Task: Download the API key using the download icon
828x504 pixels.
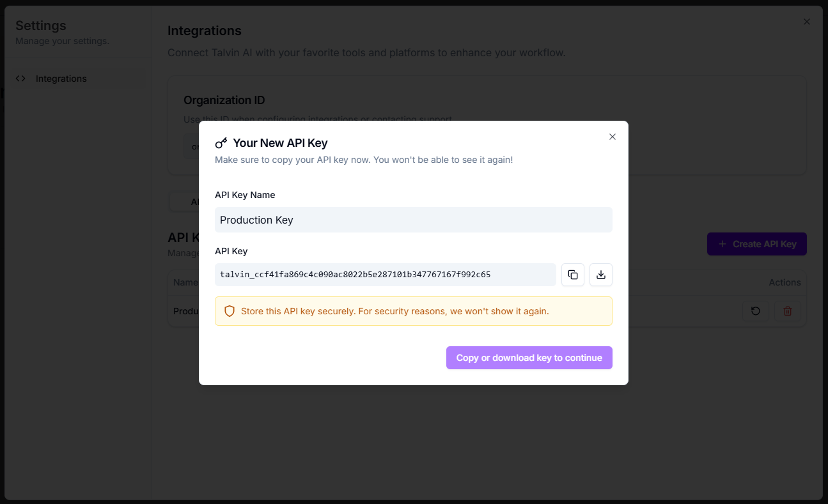Action: pos(601,275)
